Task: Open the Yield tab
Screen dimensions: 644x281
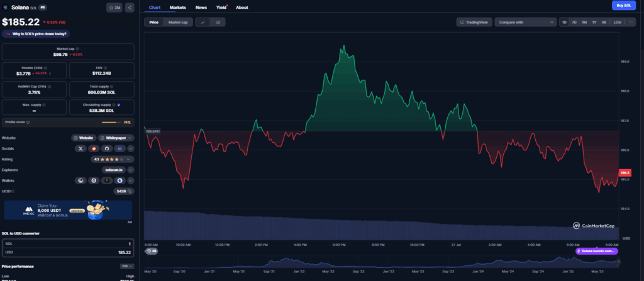Action: point(221,8)
